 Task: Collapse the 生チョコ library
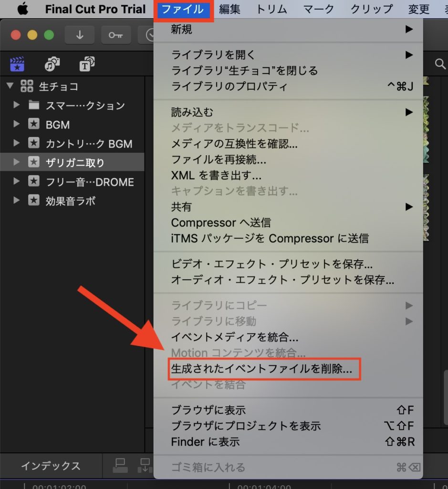[10, 86]
